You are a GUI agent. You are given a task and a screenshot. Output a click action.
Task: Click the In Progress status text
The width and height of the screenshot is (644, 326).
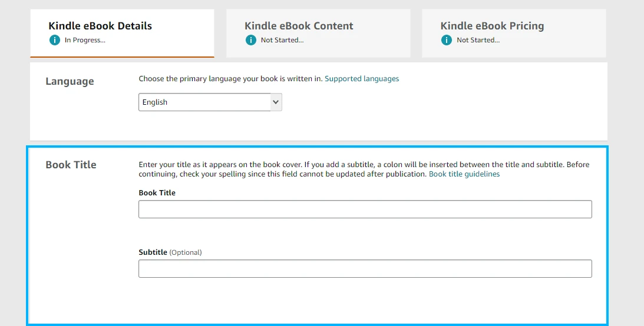pyautogui.click(x=85, y=40)
